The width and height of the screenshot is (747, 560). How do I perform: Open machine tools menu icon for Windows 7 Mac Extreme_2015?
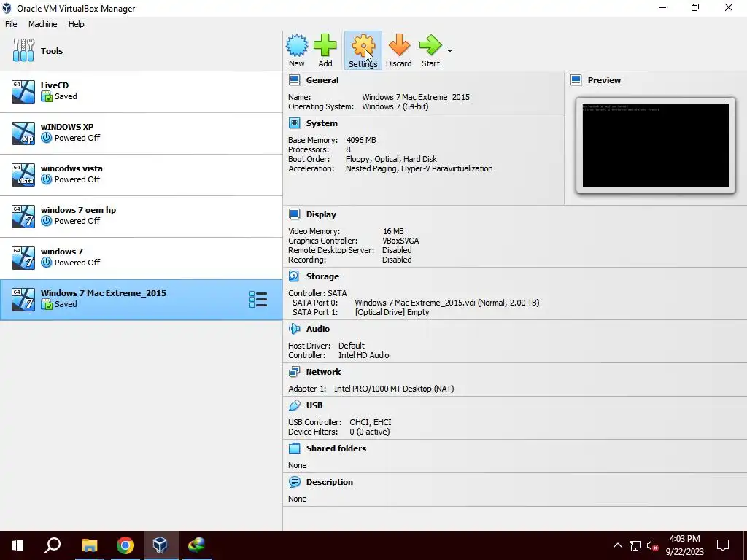pos(258,300)
